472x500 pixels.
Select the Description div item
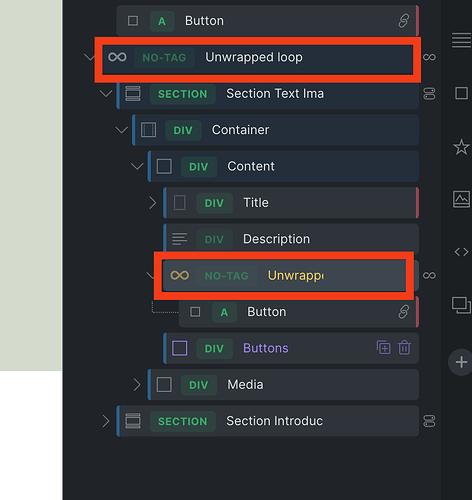[291, 239]
